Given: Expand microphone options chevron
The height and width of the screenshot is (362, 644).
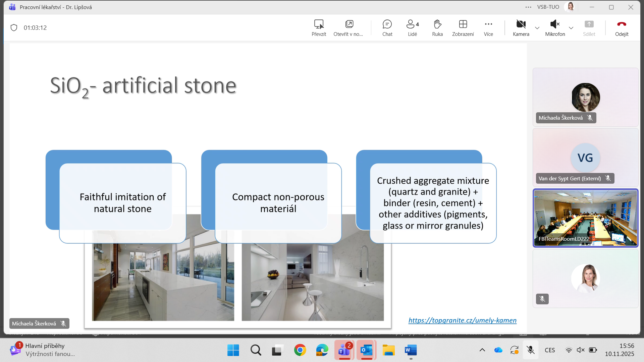Looking at the screenshot, I should click(x=571, y=28).
